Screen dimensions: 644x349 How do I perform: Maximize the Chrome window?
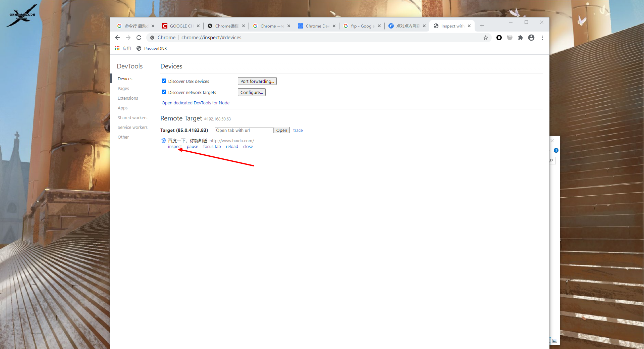(526, 22)
